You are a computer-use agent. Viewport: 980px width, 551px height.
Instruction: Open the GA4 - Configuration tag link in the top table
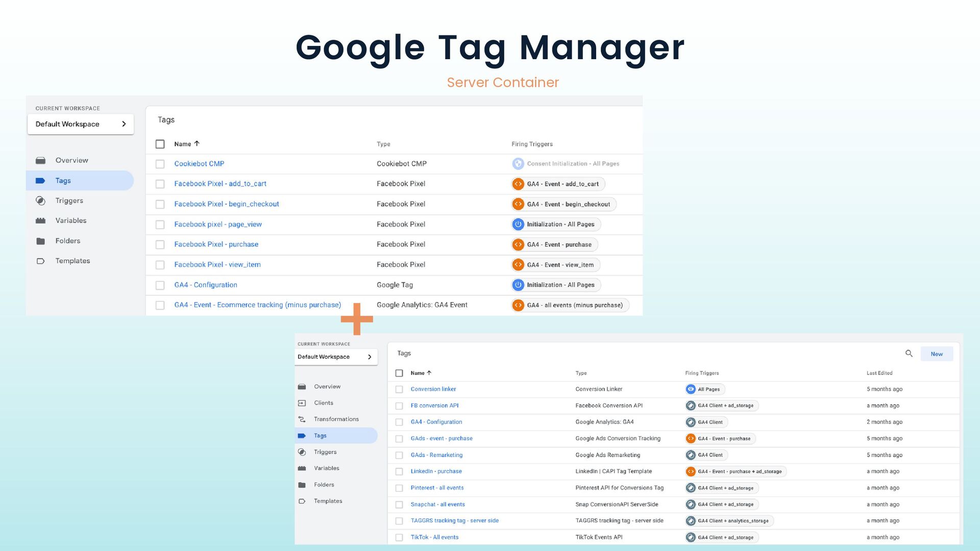[205, 285]
